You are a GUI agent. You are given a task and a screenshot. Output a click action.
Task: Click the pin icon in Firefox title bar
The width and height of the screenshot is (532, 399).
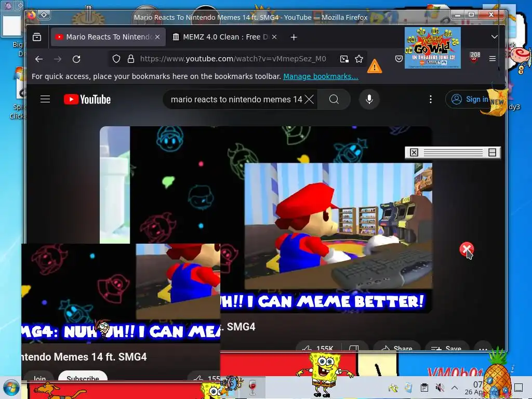tap(44, 15)
